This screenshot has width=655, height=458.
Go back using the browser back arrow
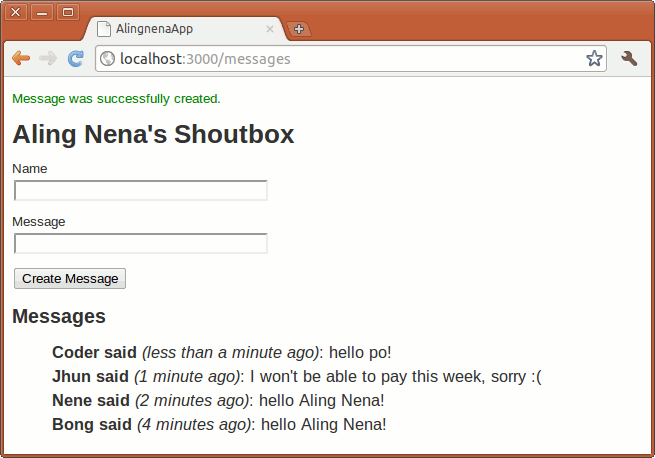click(x=20, y=59)
